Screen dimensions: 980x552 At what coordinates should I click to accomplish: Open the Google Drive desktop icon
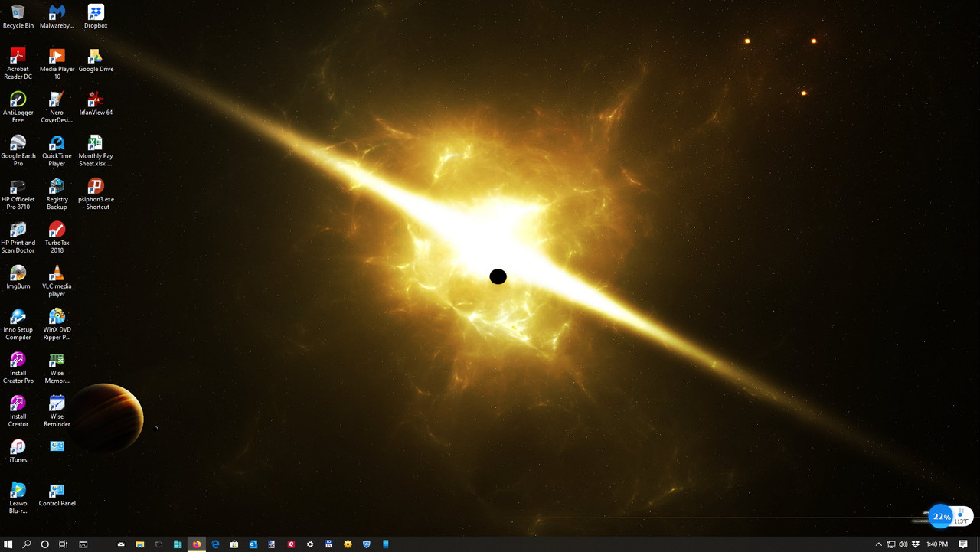click(x=96, y=60)
